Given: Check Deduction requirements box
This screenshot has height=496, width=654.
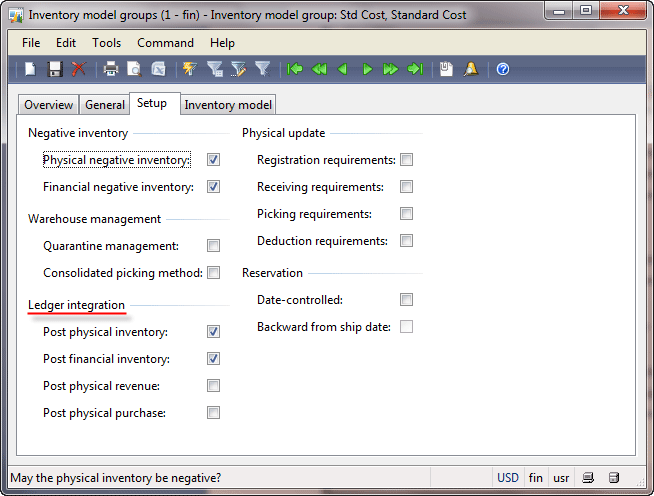Looking at the screenshot, I should click(406, 241).
